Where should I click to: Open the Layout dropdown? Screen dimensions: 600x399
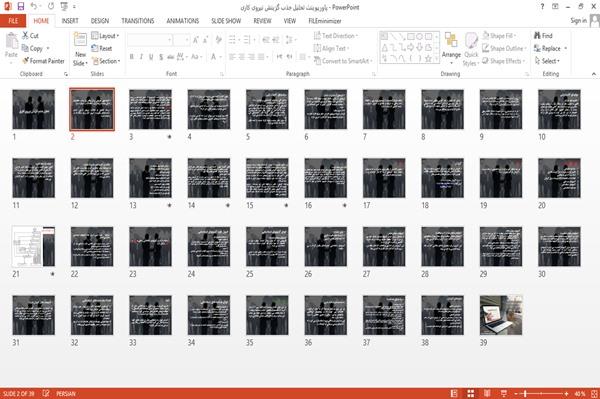[x=105, y=36]
